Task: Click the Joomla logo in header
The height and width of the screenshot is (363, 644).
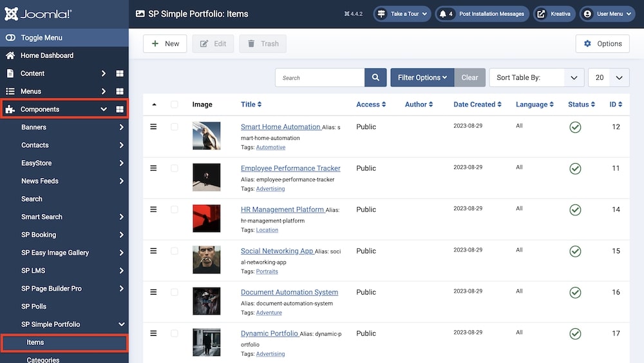Action: click(37, 14)
